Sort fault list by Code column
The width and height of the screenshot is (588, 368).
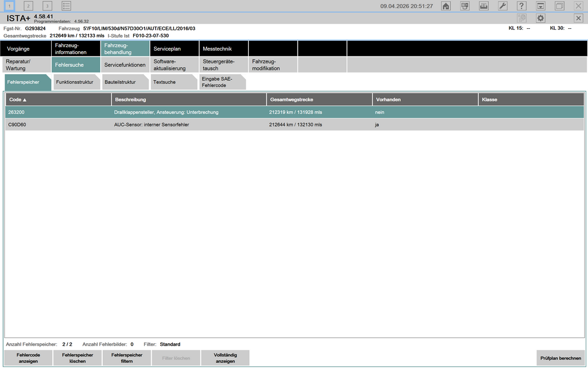[57, 99]
